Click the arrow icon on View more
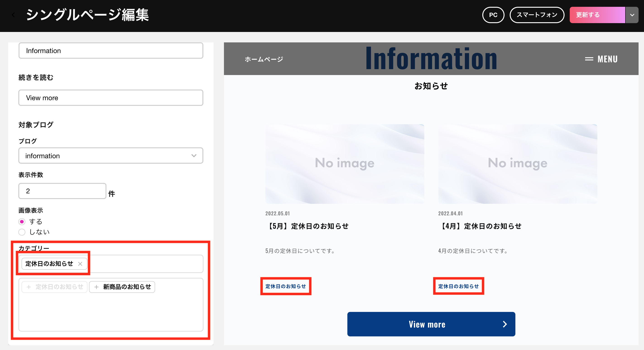 coord(505,324)
